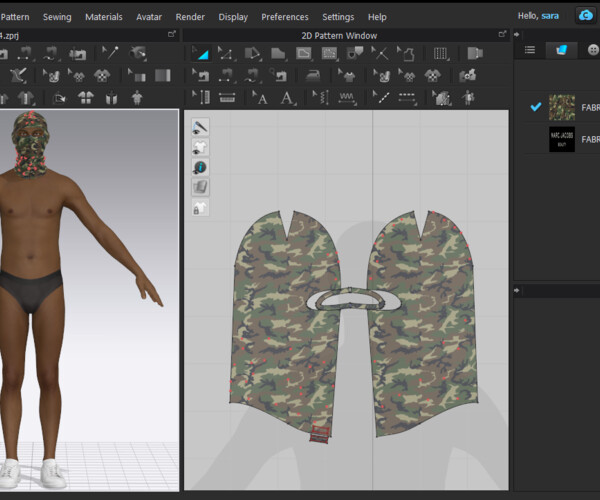Click the sara username link
The width and height of the screenshot is (600, 500).
[x=550, y=16]
